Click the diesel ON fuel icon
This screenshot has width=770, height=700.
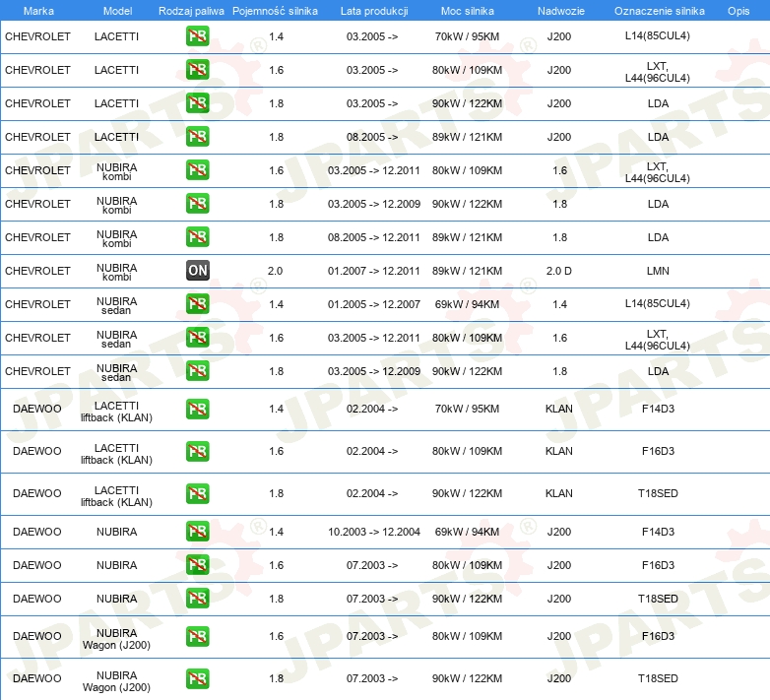[198, 271]
